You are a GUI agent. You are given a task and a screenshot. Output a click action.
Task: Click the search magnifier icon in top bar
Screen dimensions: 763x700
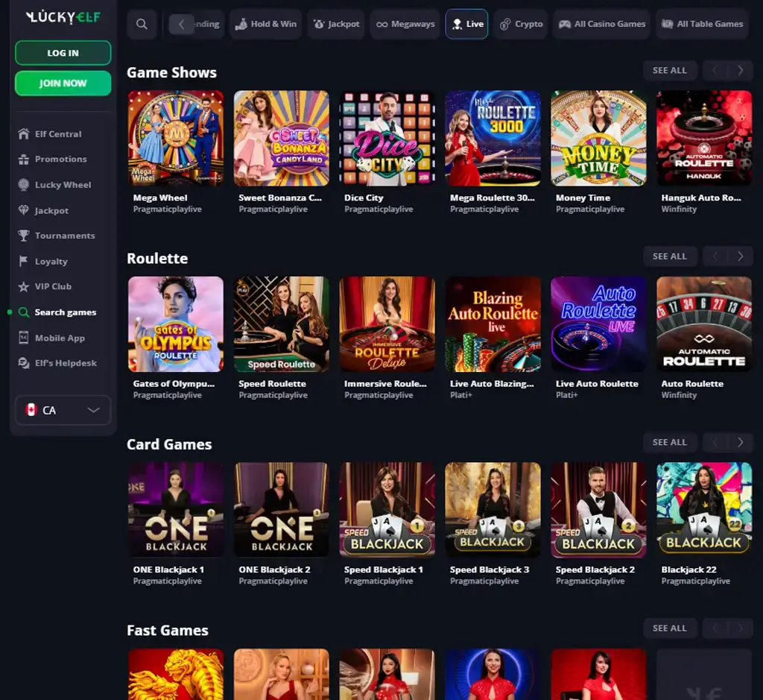tap(142, 24)
